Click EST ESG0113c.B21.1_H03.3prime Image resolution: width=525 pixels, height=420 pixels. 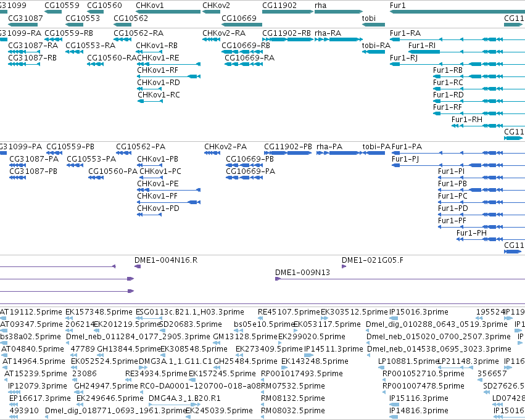point(190,312)
